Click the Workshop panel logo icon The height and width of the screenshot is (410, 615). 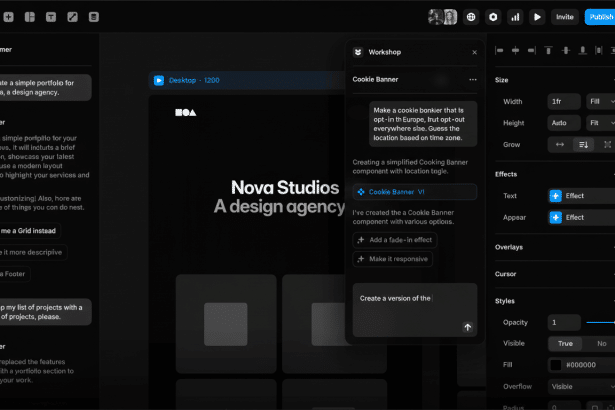(x=358, y=52)
